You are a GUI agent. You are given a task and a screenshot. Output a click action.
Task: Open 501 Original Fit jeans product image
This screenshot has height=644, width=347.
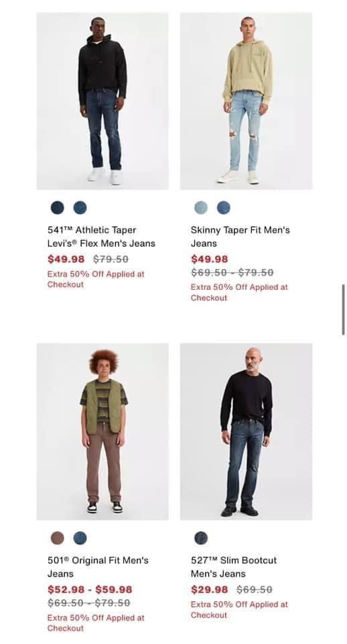[102, 431]
